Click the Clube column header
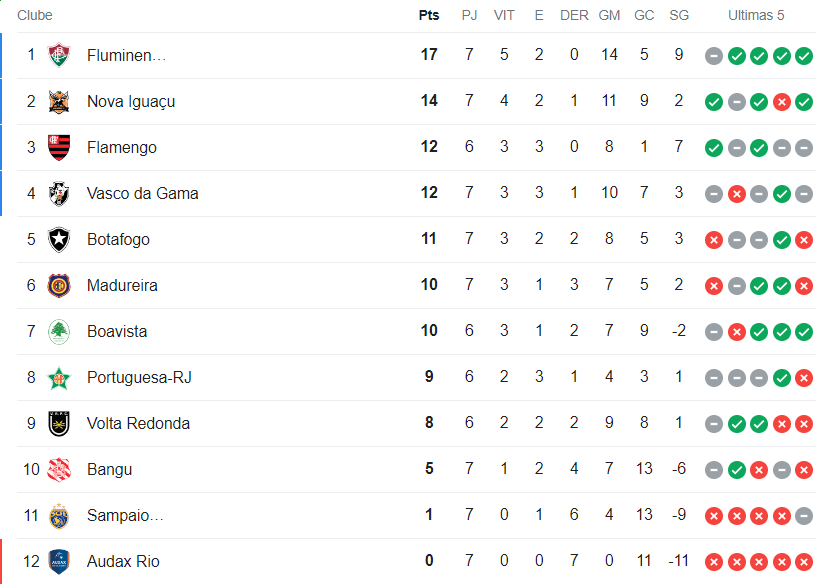831x587 pixels. point(35,15)
